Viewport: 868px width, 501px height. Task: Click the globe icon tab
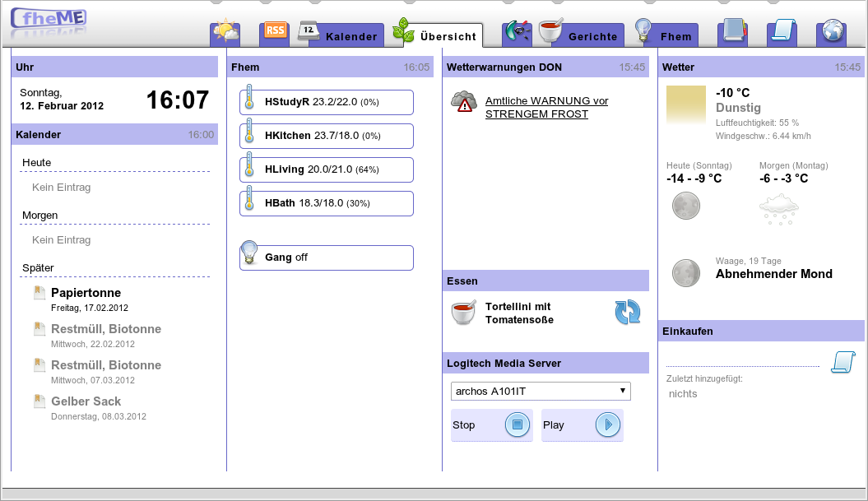832,33
